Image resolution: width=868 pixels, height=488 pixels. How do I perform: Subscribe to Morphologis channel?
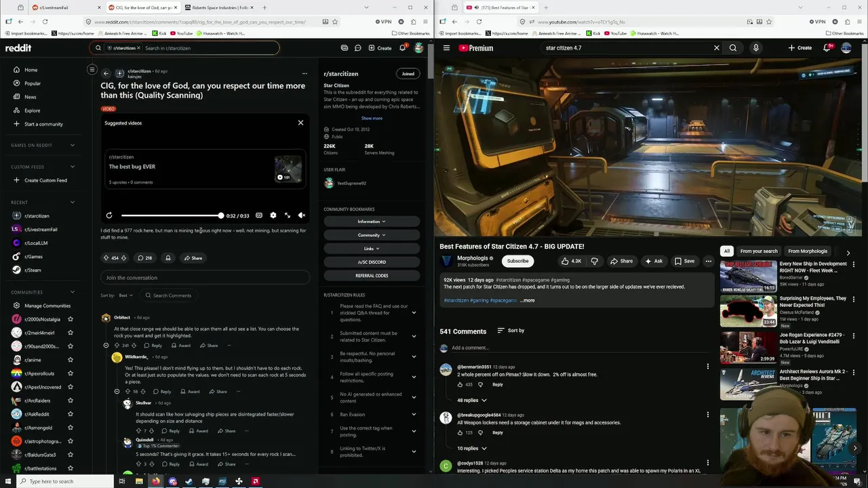point(517,261)
